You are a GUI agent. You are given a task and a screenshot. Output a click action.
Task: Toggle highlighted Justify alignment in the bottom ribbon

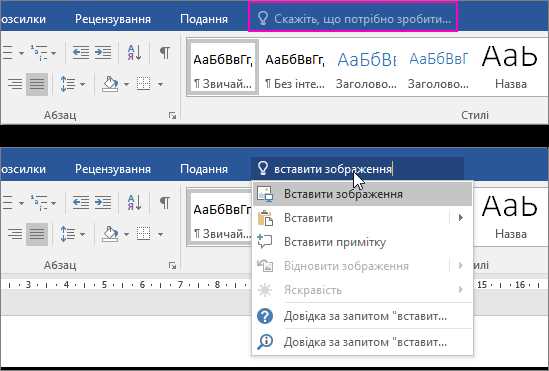pos(37,234)
